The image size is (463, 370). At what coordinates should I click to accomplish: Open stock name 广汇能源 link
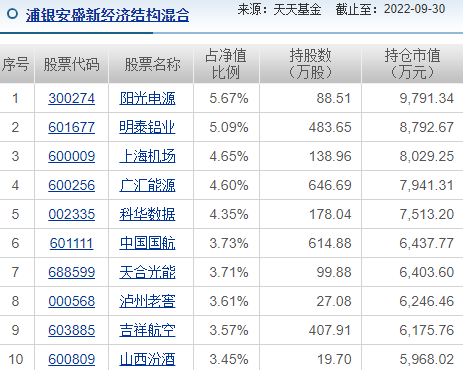tap(147, 185)
